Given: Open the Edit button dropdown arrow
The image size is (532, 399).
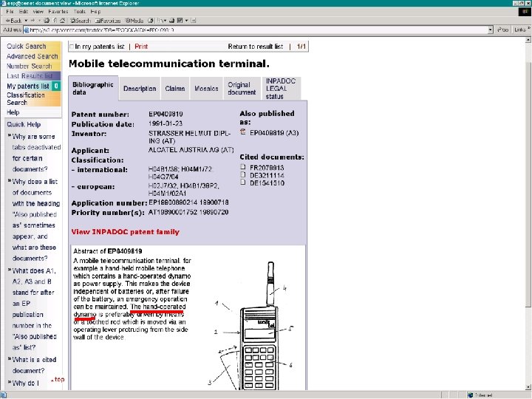Looking at the screenshot, I should tap(186, 21).
